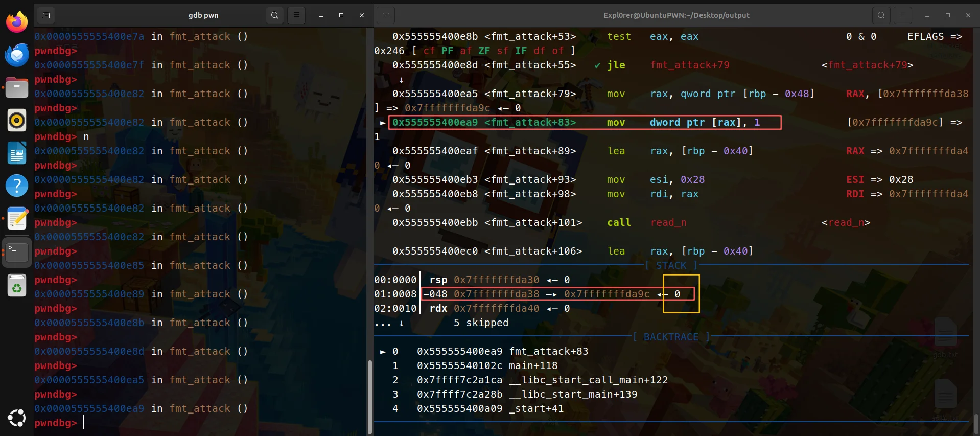Click search icon in Expl0rer@UbuntuPWN terminal
The image size is (980, 436).
pos(881,15)
